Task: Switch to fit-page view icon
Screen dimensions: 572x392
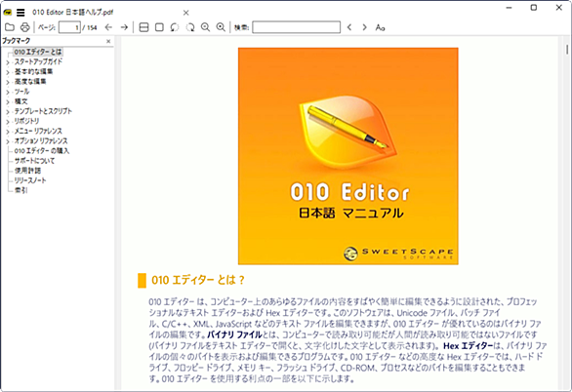Action: [x=159, y=27]
